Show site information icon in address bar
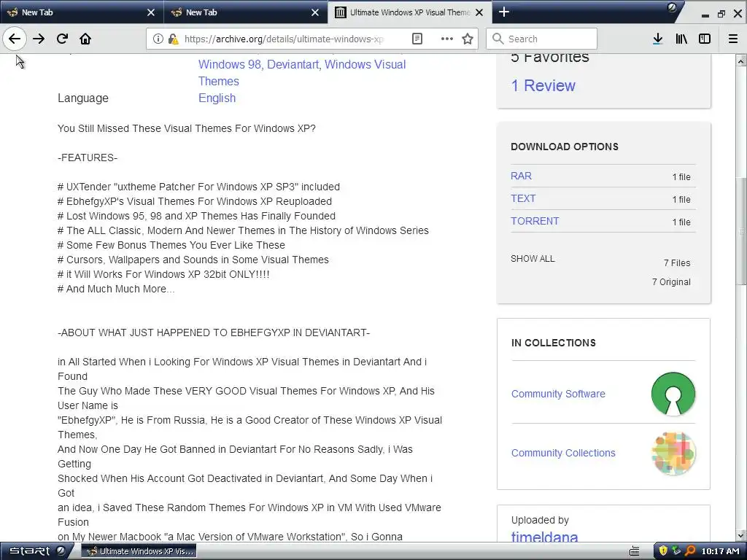The height and width of the screenshot is (560, 747). (x=158, y=39)
